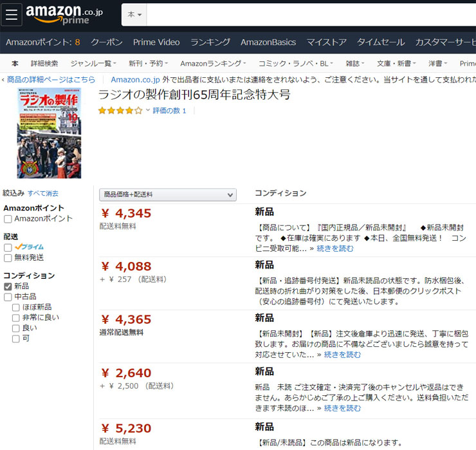Open the ラジオの製作 magazine cover thumbnail
The image size is (476, 450).
pyautogui.click(x=49, y=133)
